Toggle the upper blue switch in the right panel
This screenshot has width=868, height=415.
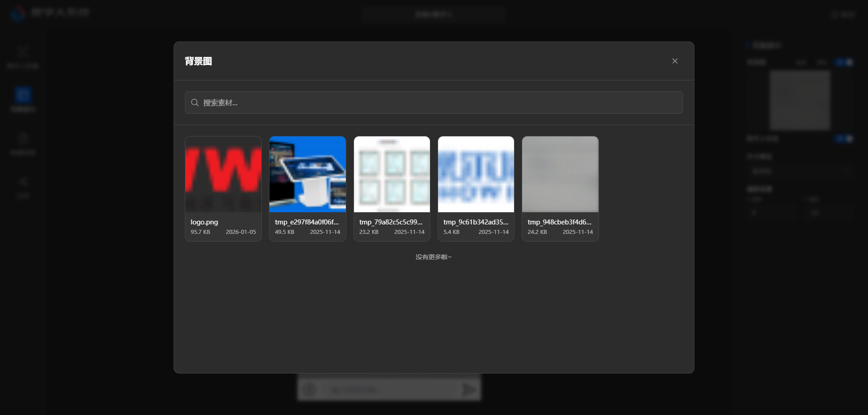pos(844,62)
